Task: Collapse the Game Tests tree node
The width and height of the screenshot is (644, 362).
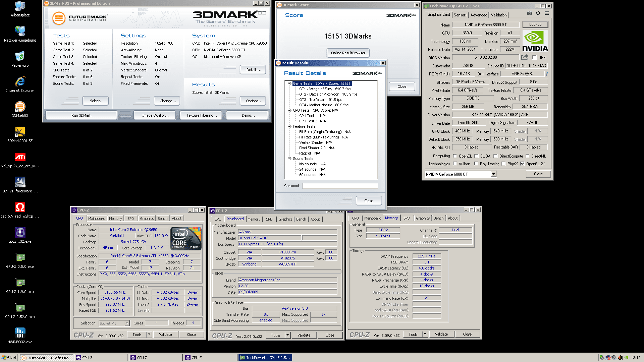Action: click(289, 83)
